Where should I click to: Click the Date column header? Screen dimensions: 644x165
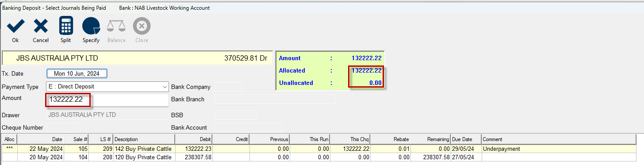pos(40,139)
